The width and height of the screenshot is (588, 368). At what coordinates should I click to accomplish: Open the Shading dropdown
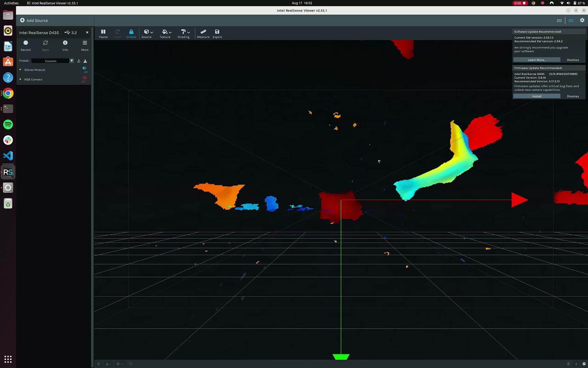click(x=184, y=33)
